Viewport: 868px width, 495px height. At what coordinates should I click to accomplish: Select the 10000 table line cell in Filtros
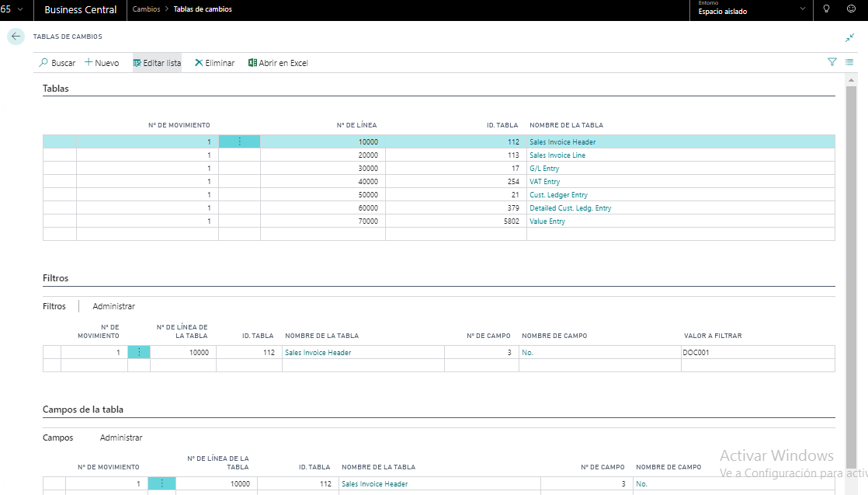tap(183, 353)
